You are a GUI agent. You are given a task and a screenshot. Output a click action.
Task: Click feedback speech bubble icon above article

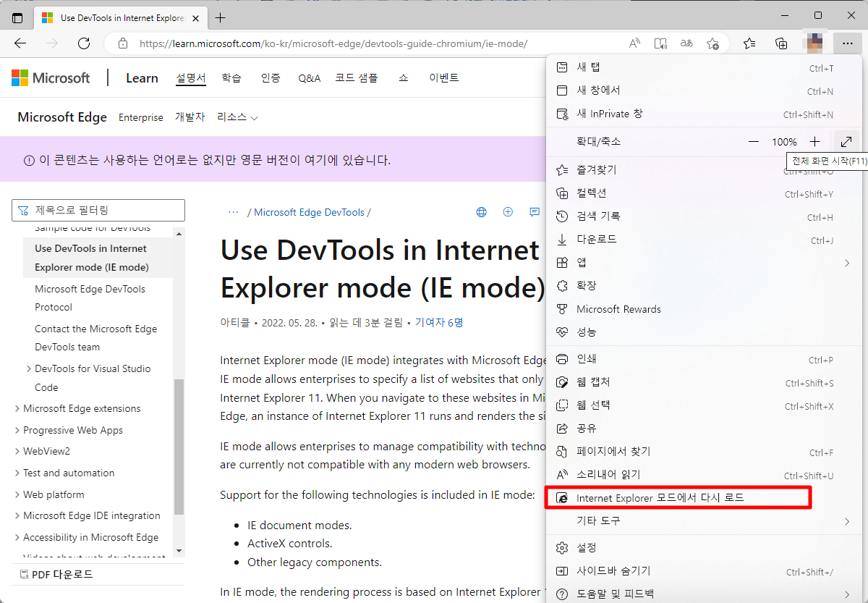pos(535,212)
